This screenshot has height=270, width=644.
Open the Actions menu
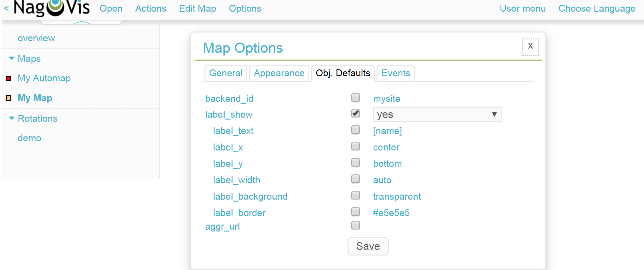[151, 9]
